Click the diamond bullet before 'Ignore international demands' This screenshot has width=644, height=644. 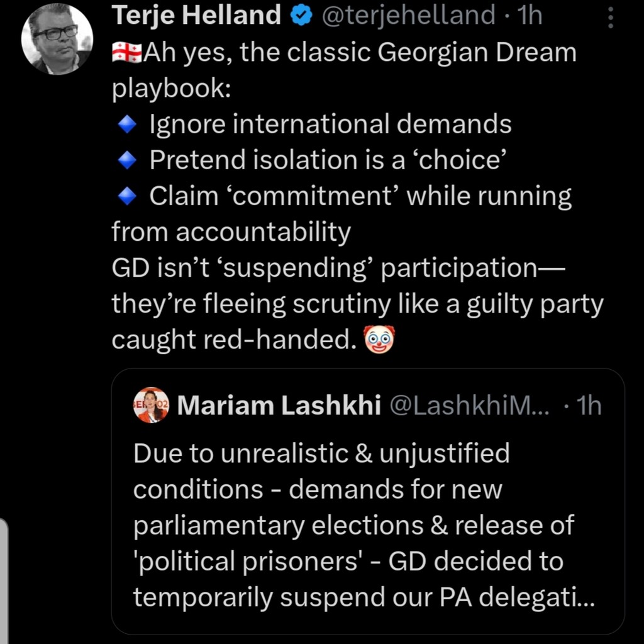click(x=127, y=125)
